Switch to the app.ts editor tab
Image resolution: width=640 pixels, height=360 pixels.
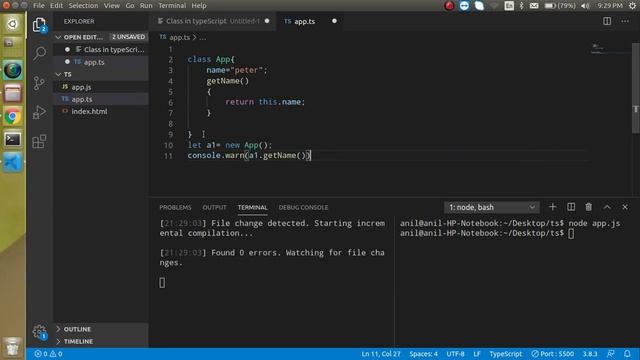(310, 21)
